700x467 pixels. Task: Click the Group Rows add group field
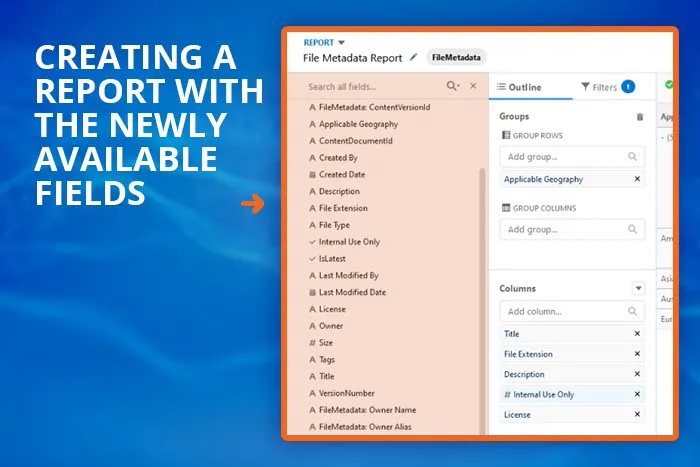click(x=572, y=157)
